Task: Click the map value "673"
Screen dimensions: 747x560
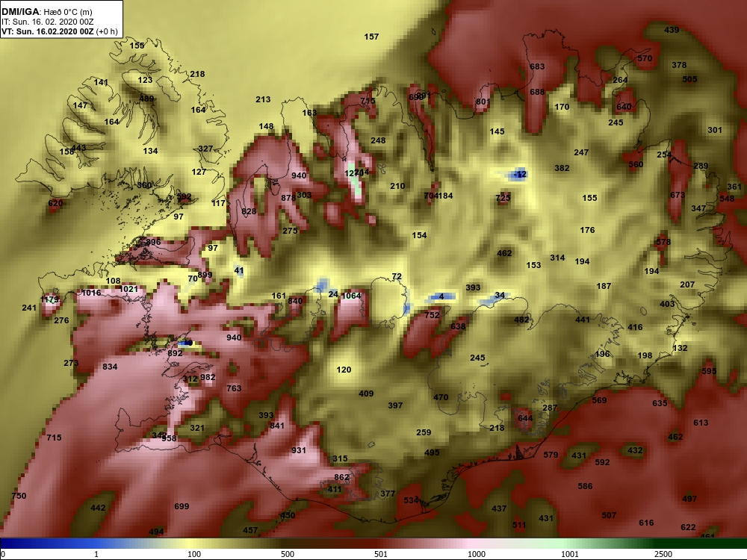Action: 678,195
